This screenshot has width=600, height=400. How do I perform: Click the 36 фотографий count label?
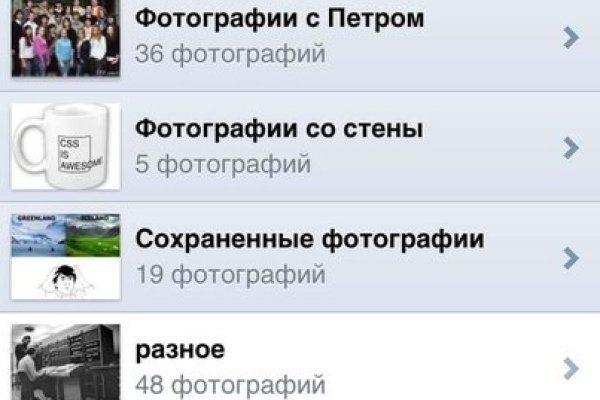point(230,54)
